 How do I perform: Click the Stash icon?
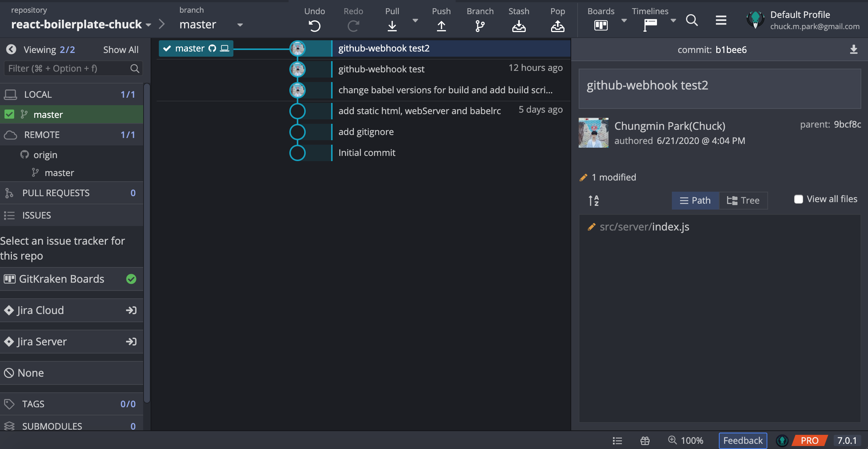(x=519, y=26)
